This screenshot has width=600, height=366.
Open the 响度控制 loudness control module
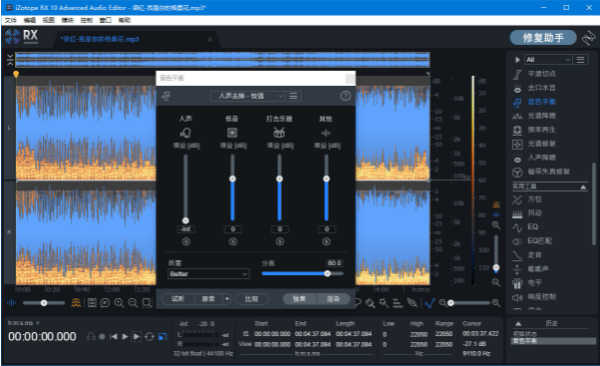click(541, 297)
